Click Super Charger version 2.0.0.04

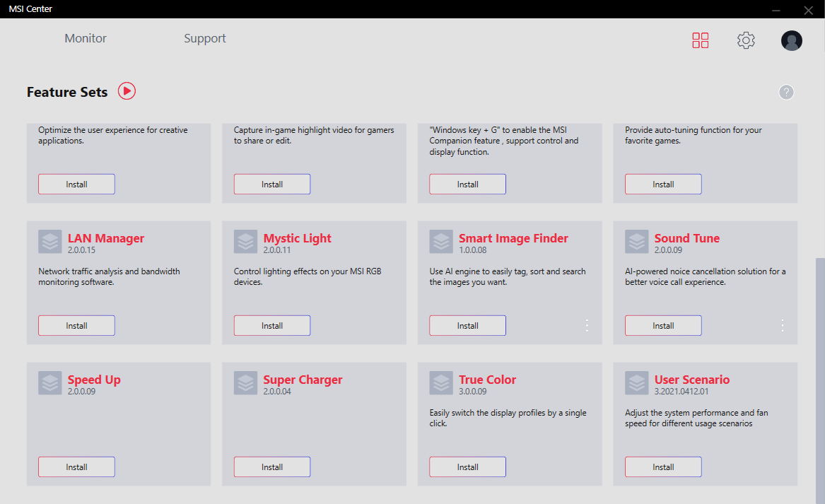277,392
